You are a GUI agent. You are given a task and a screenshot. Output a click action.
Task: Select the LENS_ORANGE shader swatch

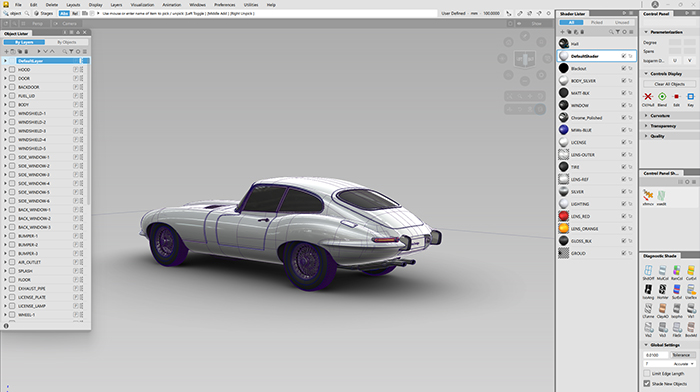coord(563,229)
